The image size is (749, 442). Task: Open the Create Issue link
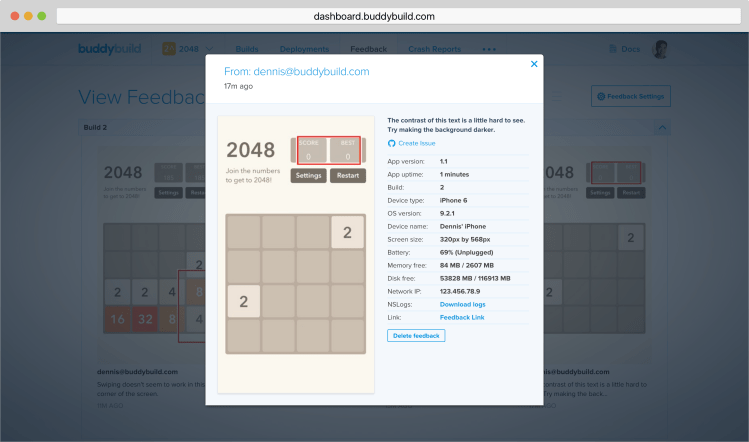pos(417,143)
